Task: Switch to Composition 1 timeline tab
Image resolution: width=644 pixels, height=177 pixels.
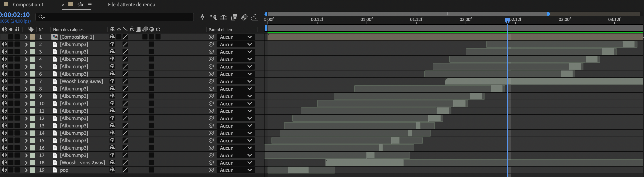Action: coord(28,5)
